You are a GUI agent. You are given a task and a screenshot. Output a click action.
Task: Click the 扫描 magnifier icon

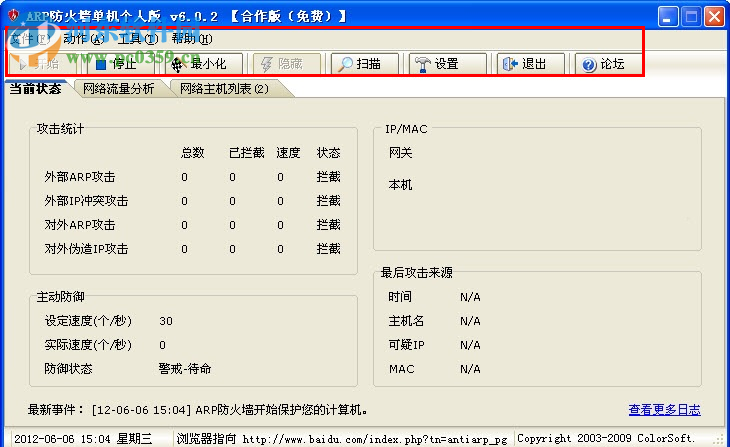coord(345,64)
